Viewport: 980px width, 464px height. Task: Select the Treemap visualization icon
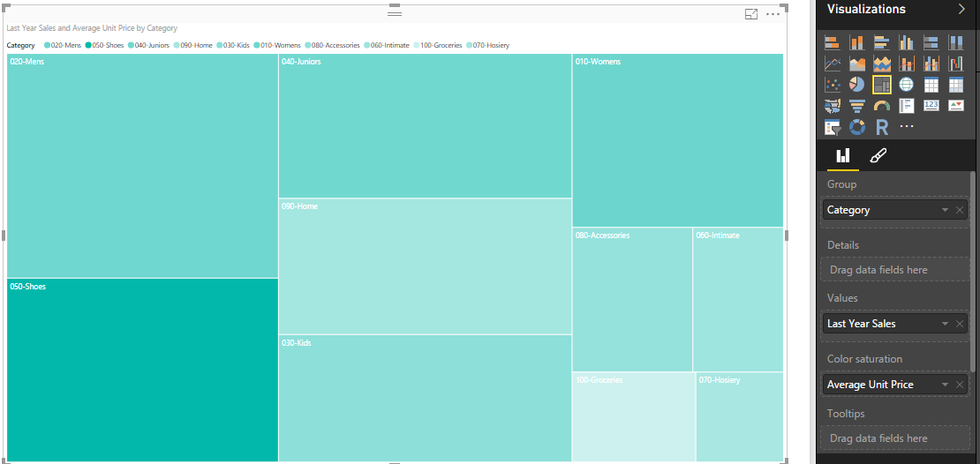(882, 85)
